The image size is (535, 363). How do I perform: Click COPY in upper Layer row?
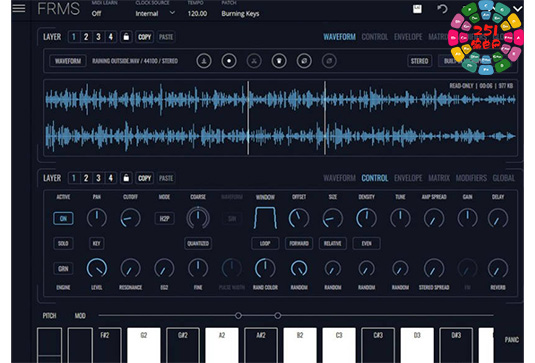pyautogui.click(x=144, y=37)
